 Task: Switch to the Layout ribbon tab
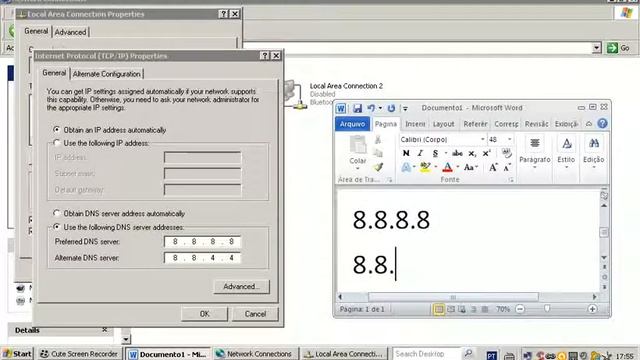444,124
